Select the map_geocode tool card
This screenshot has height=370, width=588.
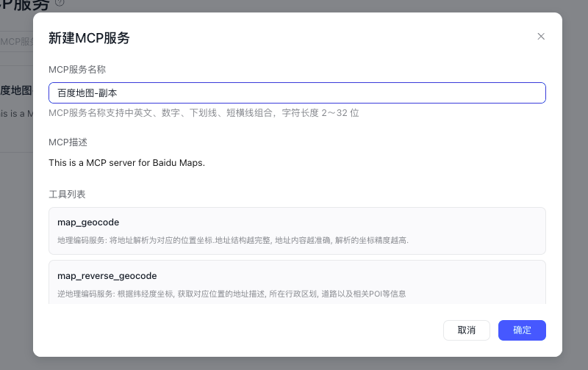[x=297, y=231]
